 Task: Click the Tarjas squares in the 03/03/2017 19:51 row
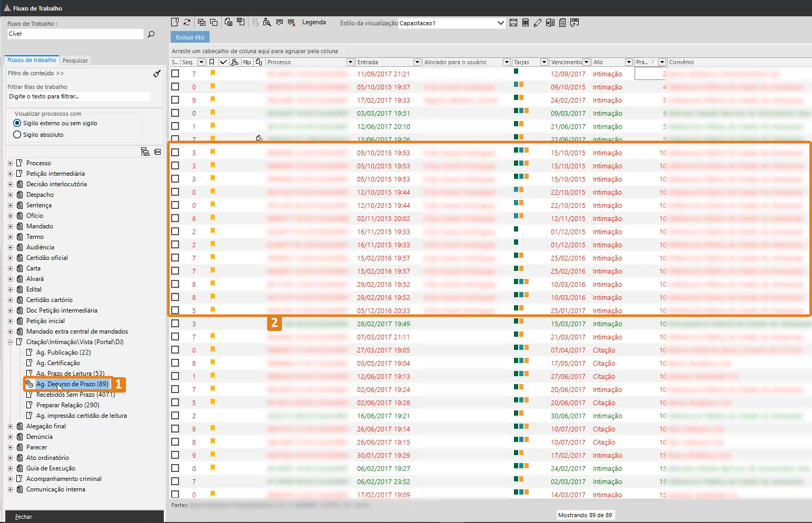521,110
